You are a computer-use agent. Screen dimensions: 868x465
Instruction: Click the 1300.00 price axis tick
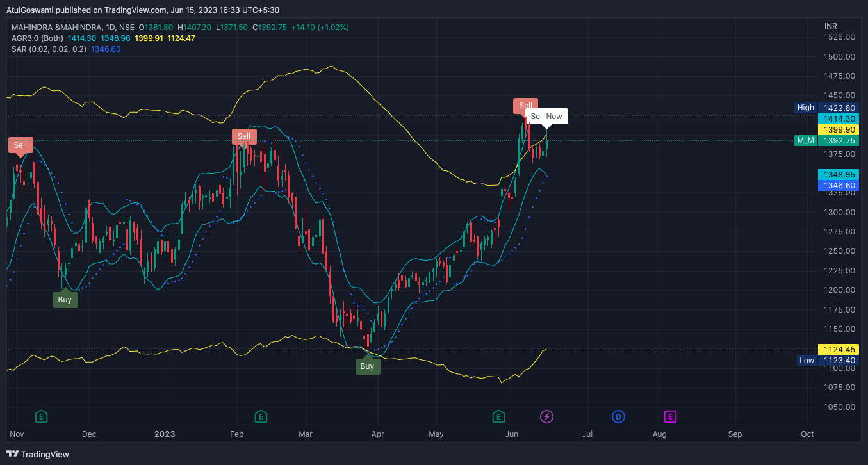point(839,212)
